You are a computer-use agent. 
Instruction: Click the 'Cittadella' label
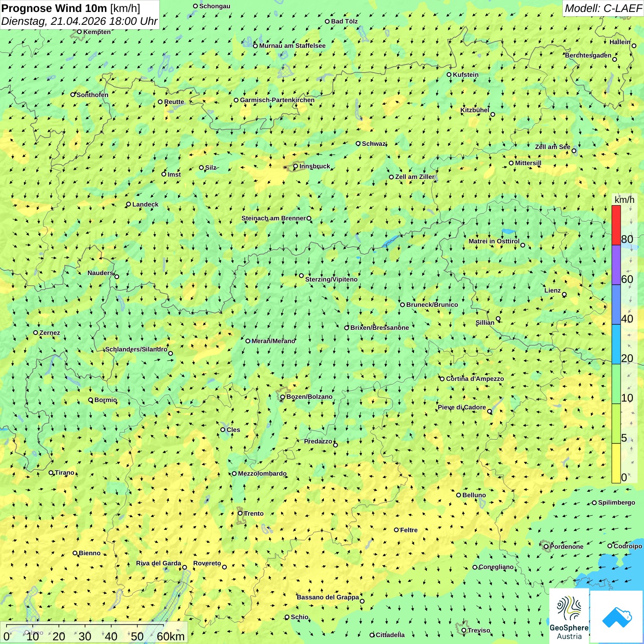pos(391,635)
